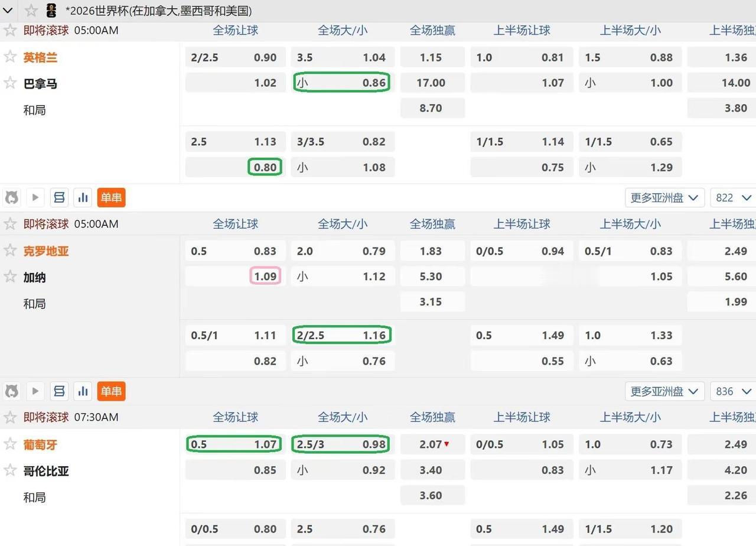Pick Colombia first-half win at 4.20

pyautogui.click(x=722, y=470)
